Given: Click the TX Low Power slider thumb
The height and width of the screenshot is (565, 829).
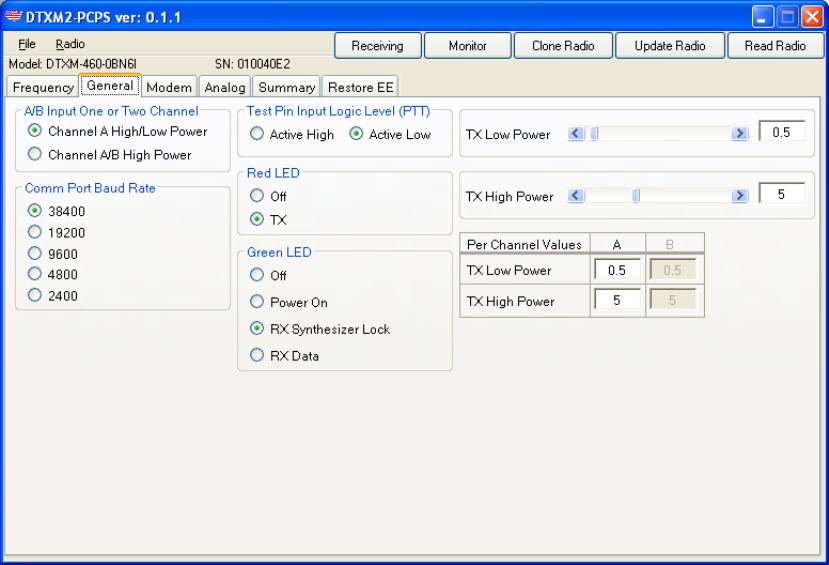Looking at the screenshot, I should tap(594, 134).
